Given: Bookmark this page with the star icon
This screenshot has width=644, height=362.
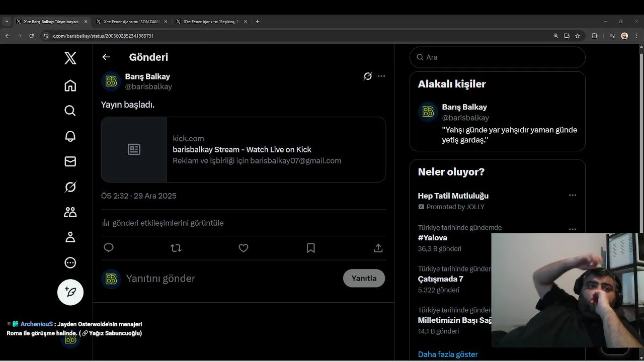Looking at the screenshot, I should [578, 36].
